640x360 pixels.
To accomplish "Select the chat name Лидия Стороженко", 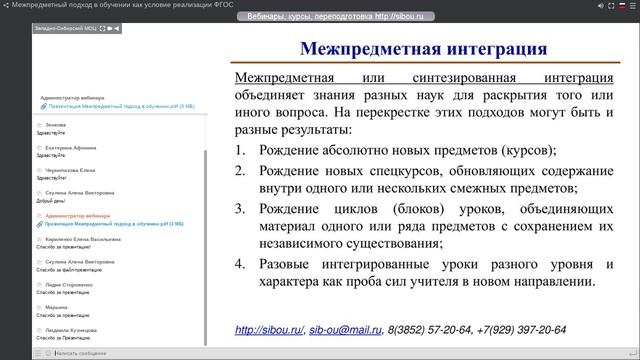I will (x=69, y=284).
